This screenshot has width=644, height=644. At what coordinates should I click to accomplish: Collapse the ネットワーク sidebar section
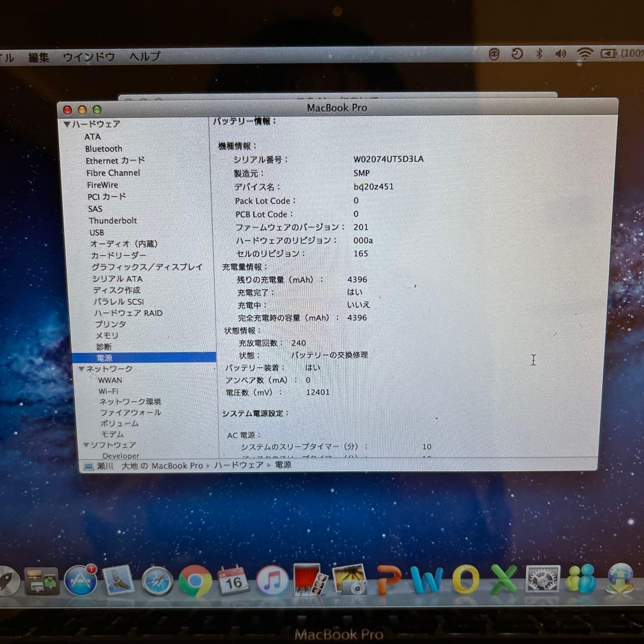click(82, 369)
